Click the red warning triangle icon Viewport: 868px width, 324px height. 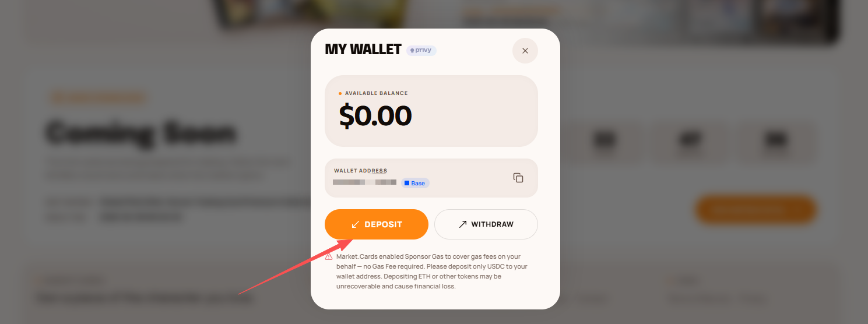pyautogui.click(x=329, y=256)
